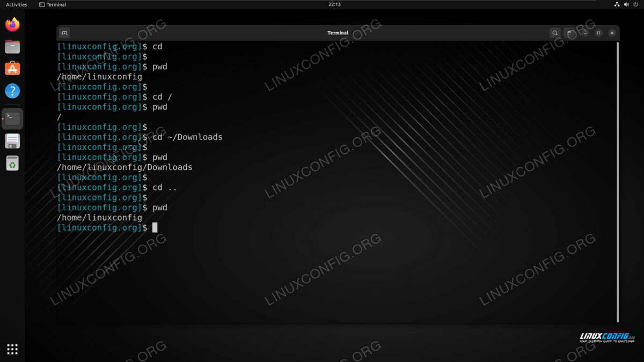The height and width of the screenshot is (362, 644).
Task: Click the terminal cursor at the last prompt
Action: point(155,228)
